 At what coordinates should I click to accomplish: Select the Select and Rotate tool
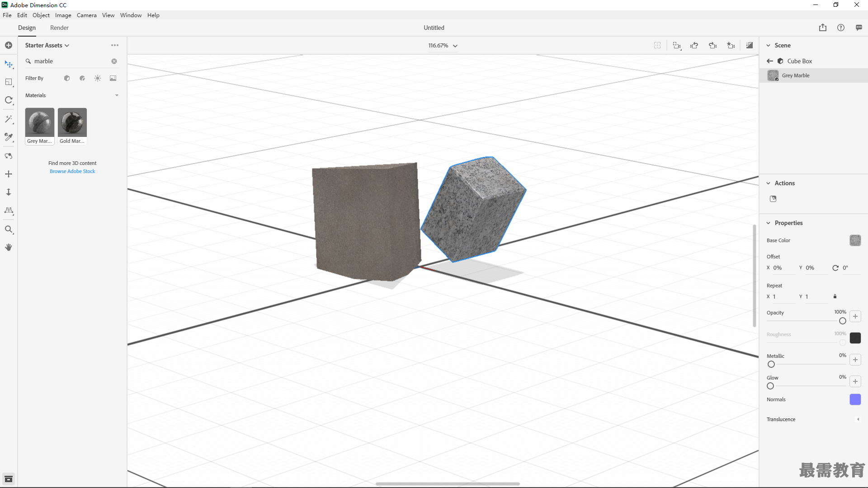click(9, 100)
